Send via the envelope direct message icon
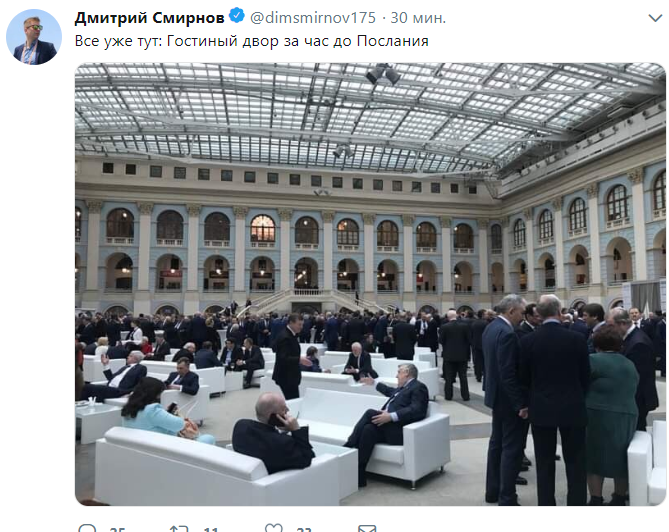The height and width of the screenshot is (532, 669). [x=367, y=528]
